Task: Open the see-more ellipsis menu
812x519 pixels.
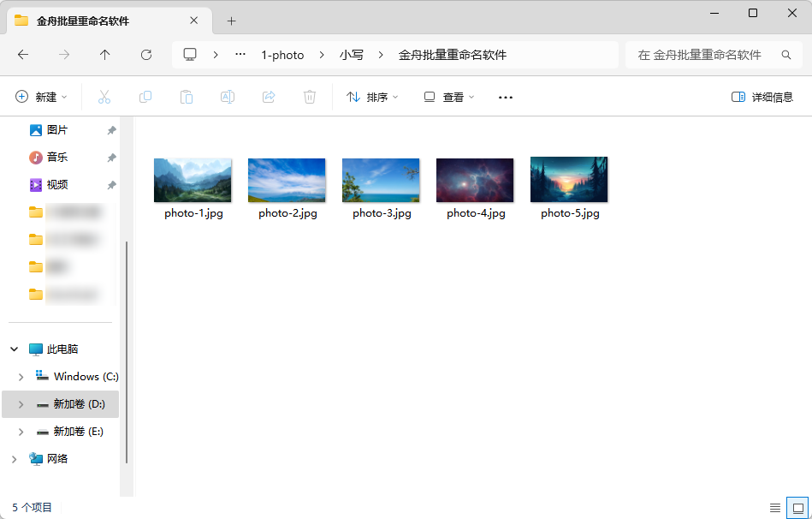Action: [x=505, y=97]
